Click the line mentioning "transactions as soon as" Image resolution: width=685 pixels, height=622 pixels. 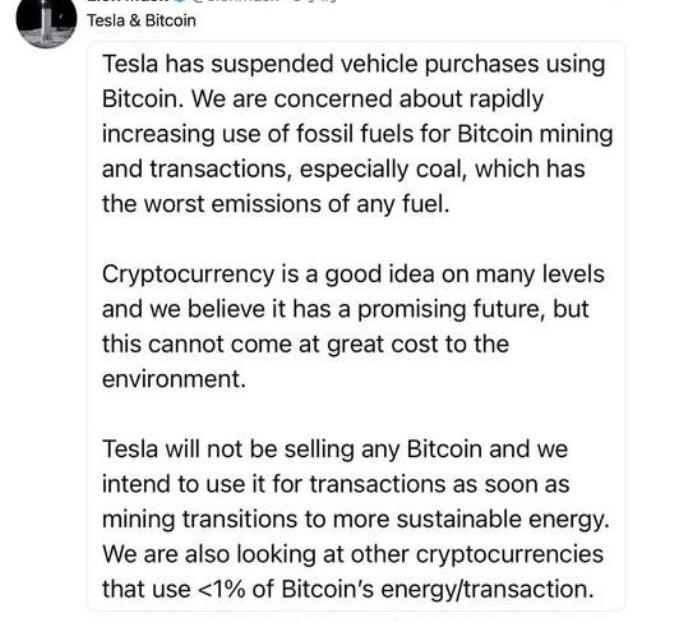tap(336, 484)
